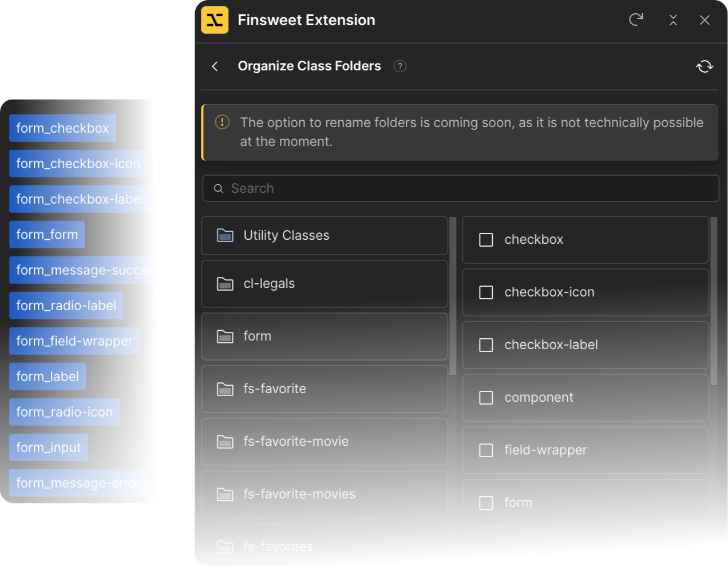The height and width of the screenshot is (566, 728).
Task: Click the rename folders notice text
Action: (472, 132)
